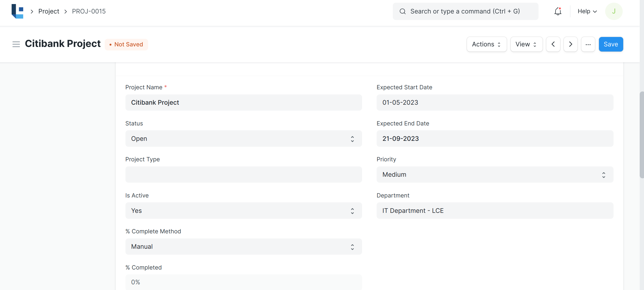Go to next project record arrow

coord(570,44)
